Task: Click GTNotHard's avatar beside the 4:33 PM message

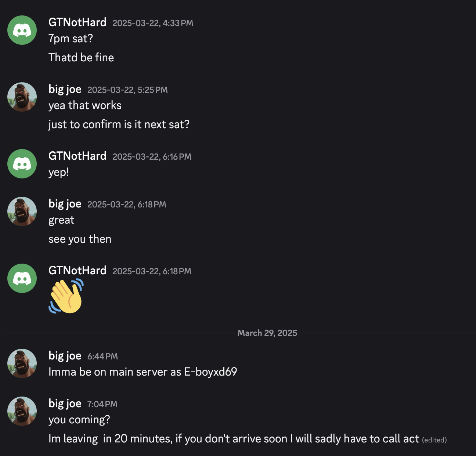Action: 22,30
